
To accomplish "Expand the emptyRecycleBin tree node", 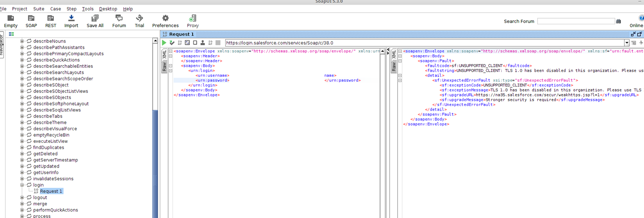I will [22, 135].
